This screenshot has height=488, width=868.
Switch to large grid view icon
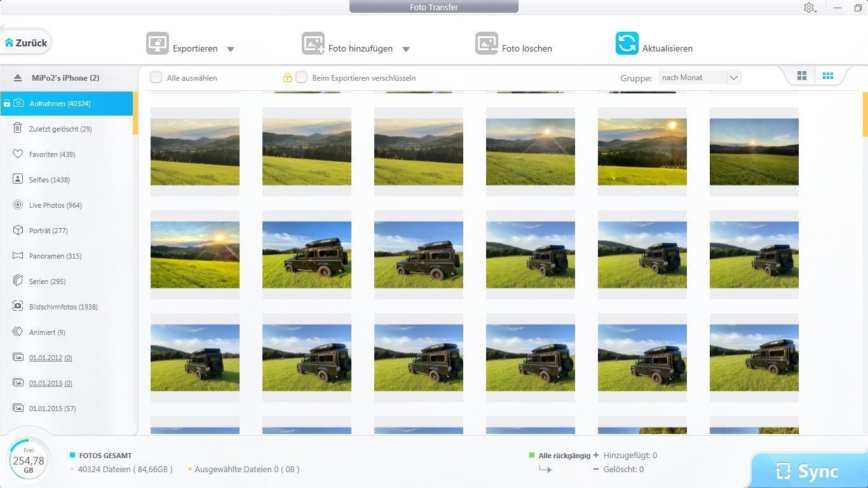pos(802,76)
